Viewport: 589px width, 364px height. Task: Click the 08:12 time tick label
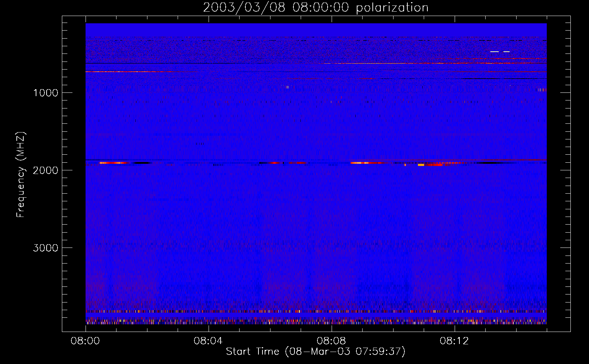(x=454, y=341)
